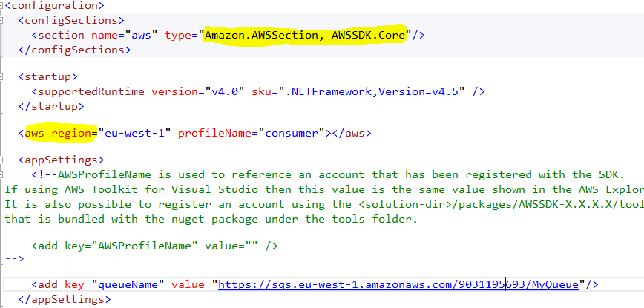Viewport: 644px width, 308px height.
Task: Collapse the appSettings block
Action: point(1,160)
